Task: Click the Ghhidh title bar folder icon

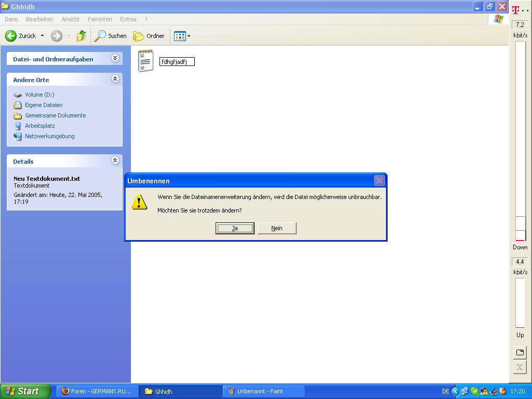Action: pos(5,6)
